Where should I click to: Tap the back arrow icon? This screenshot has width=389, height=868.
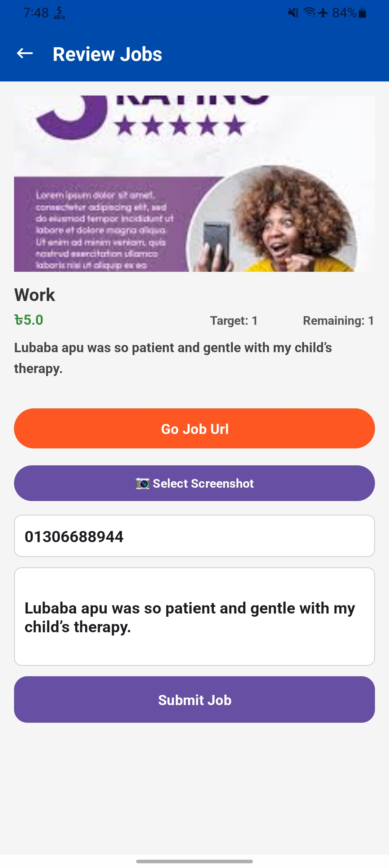coord(25,54)
